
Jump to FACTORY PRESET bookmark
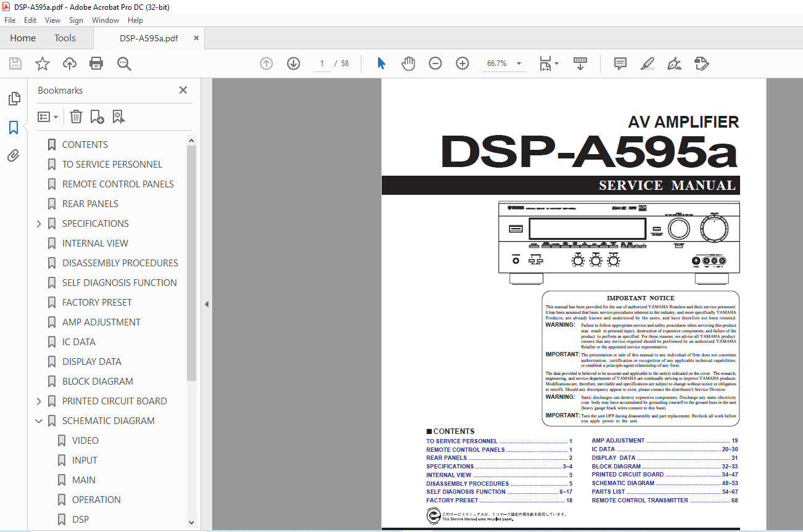97,303
